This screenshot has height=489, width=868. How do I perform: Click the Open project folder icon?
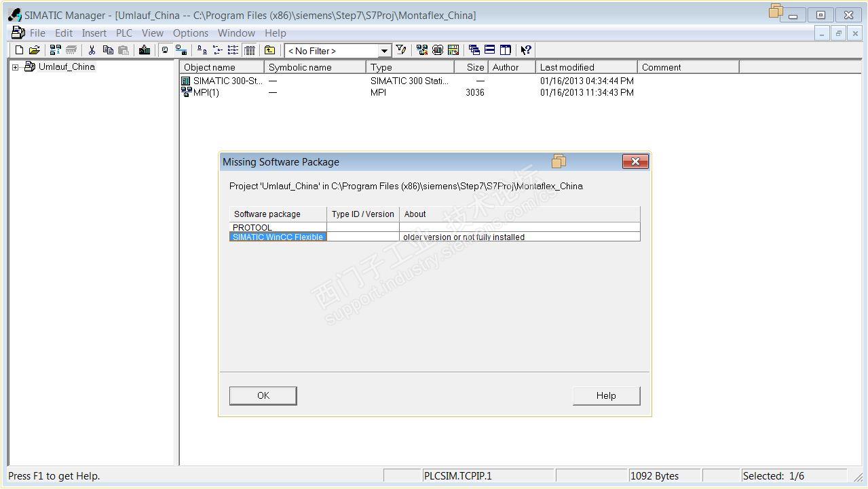pyautogui.click(x=34, y=50)
